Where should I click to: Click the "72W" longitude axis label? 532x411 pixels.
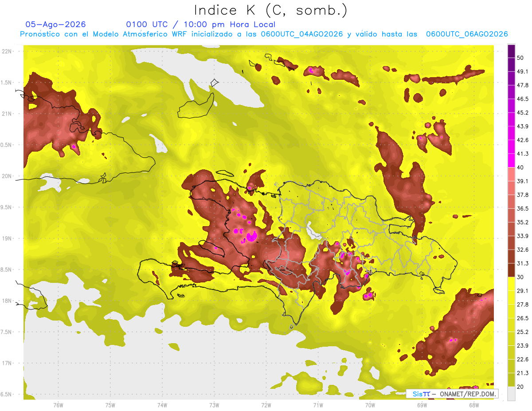266,405
